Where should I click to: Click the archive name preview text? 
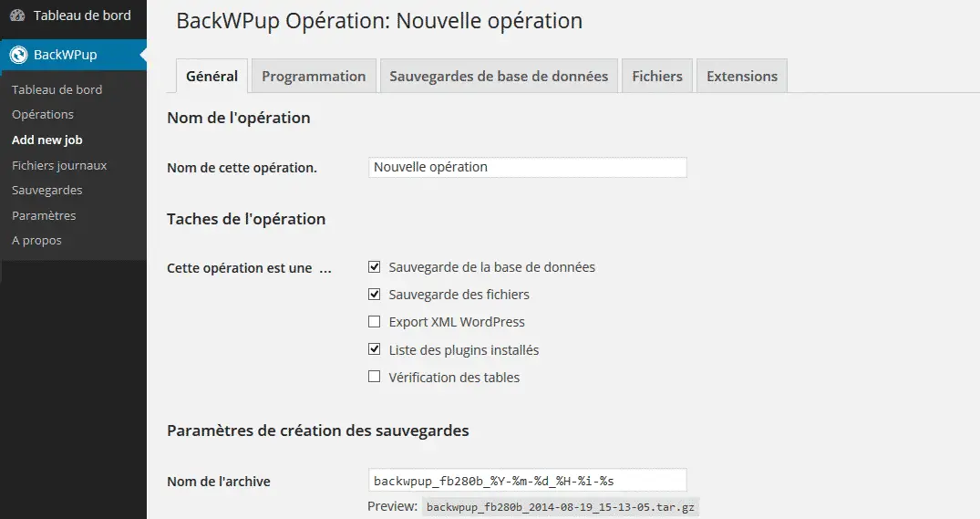click(x=561, y=507)
